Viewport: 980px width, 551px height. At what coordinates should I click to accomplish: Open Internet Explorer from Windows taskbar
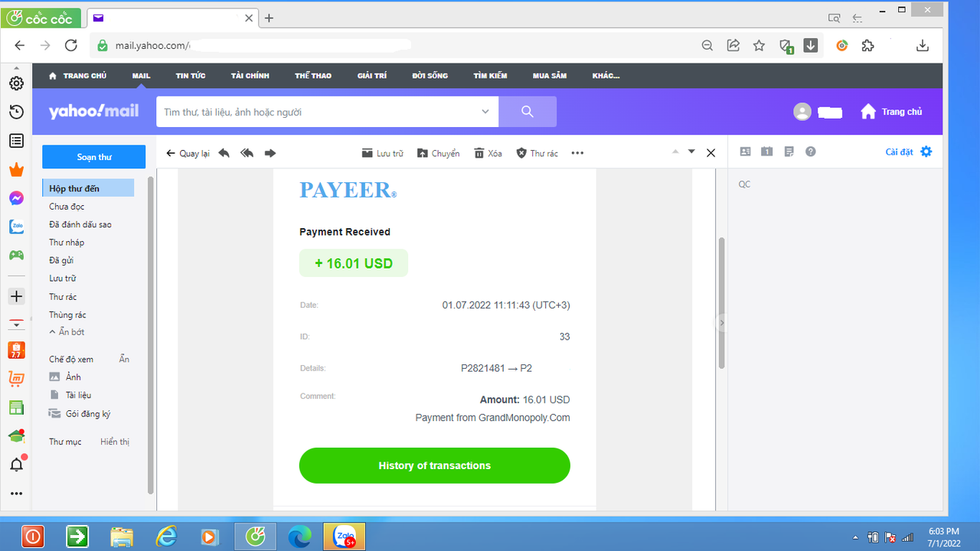pyautogui.click(x=166, y=537)
